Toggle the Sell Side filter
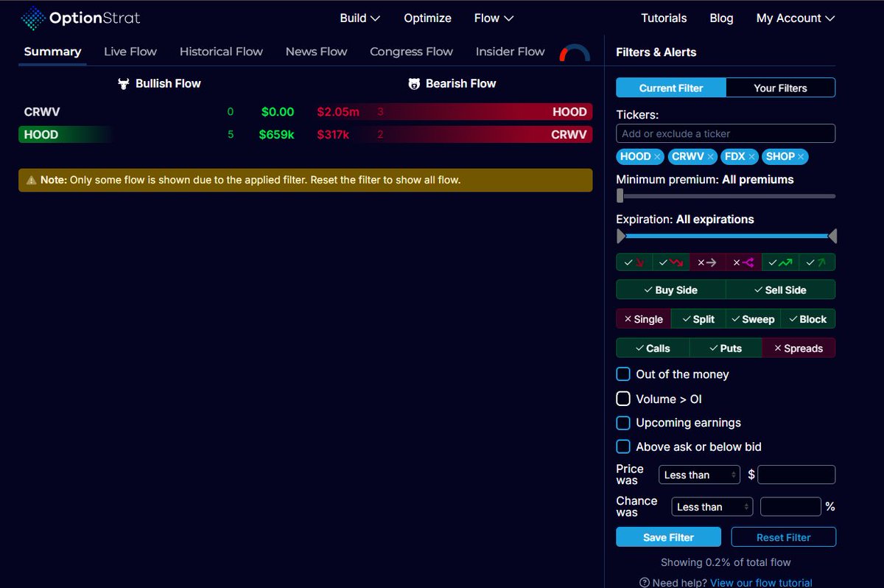The width and height of the screenshot is (884, 588). pos(781,290)
